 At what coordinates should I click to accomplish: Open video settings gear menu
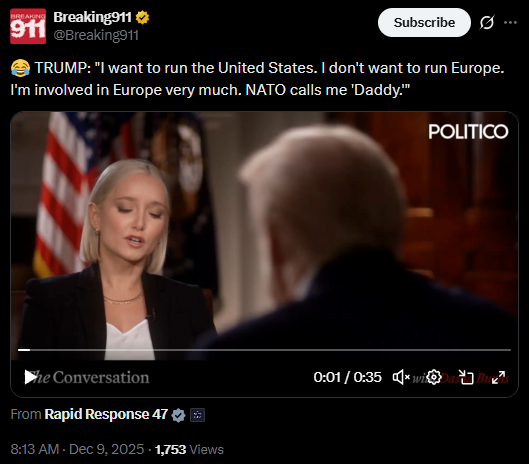434,377
